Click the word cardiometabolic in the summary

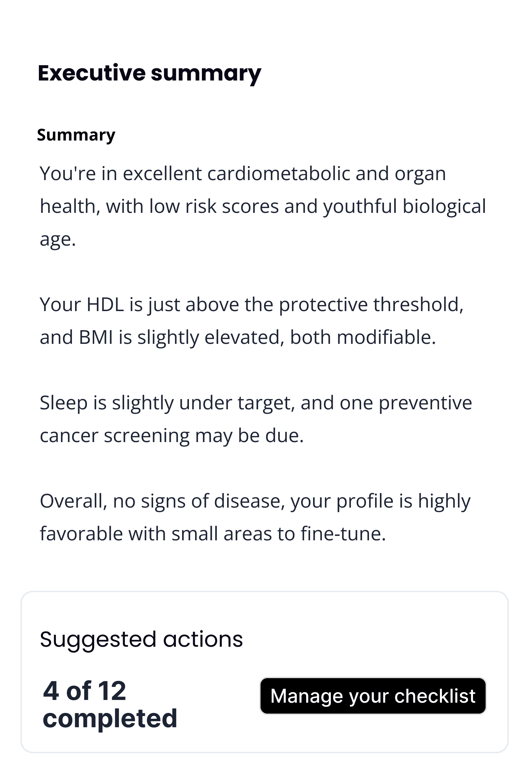pos(279,174)
